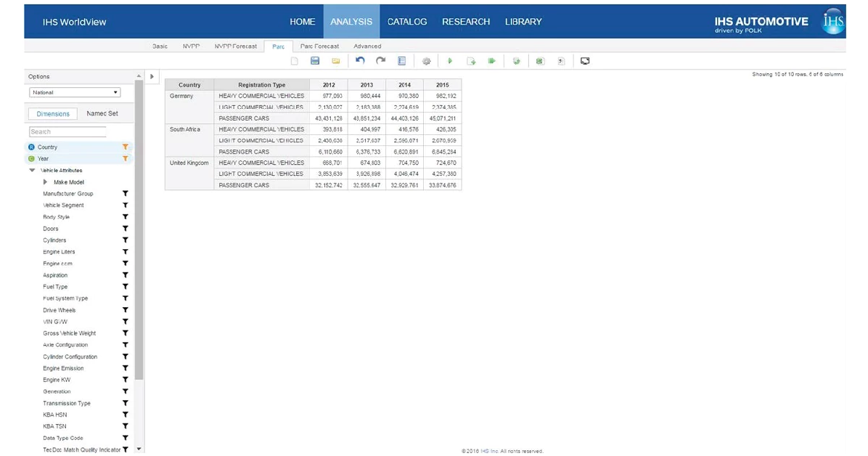The image size is (868, 456).
Task: Toggle the orange filter on Year
Action: (x=125, y=158)
